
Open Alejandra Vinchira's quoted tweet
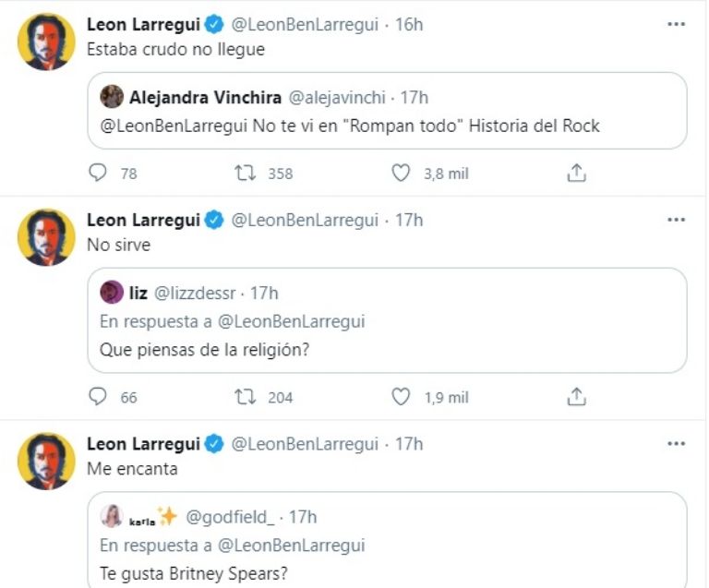point(387,111)
